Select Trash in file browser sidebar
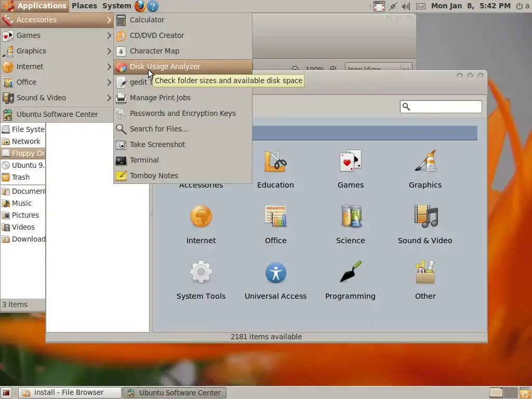The width and height of the screenshot is (532, 399). click(x=23, y=178)
